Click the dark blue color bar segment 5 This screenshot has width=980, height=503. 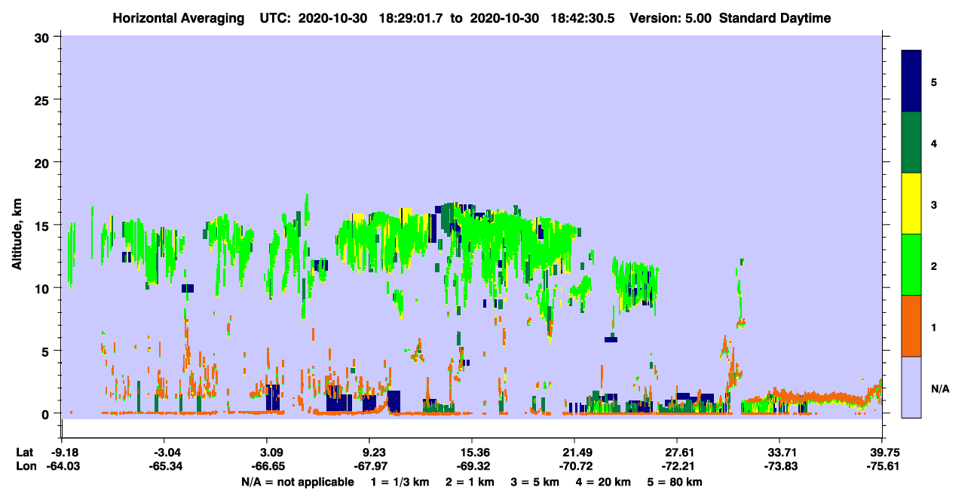[911, 81]
